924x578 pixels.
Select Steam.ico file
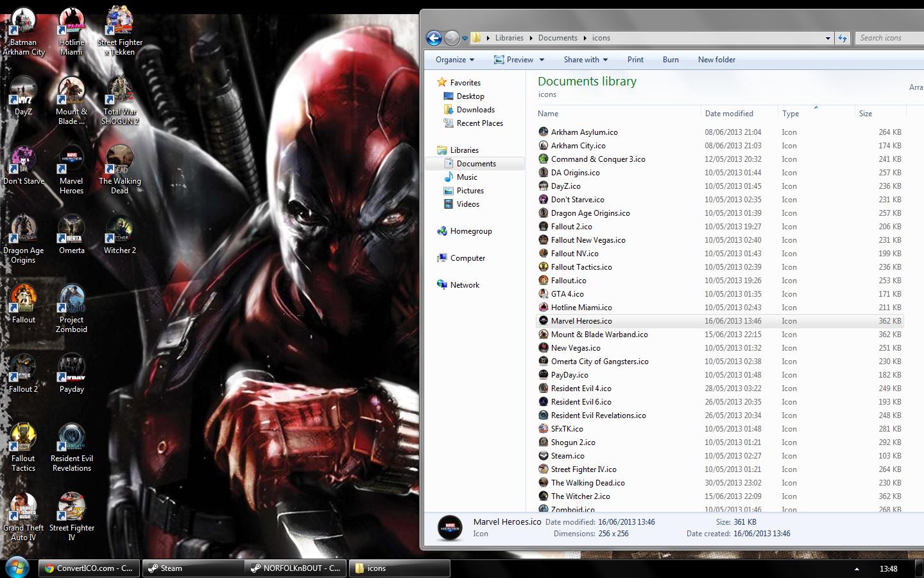click(x=720, y=456)
